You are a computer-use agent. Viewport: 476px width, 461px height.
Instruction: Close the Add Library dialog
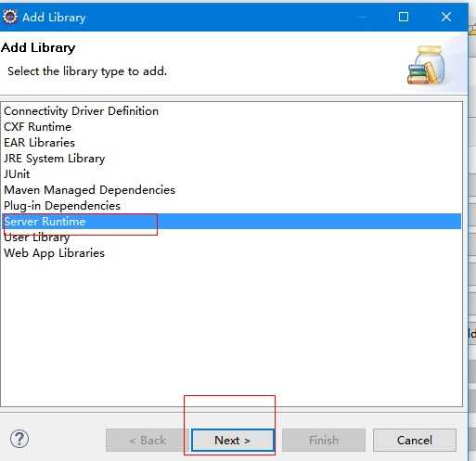(446, 17)
